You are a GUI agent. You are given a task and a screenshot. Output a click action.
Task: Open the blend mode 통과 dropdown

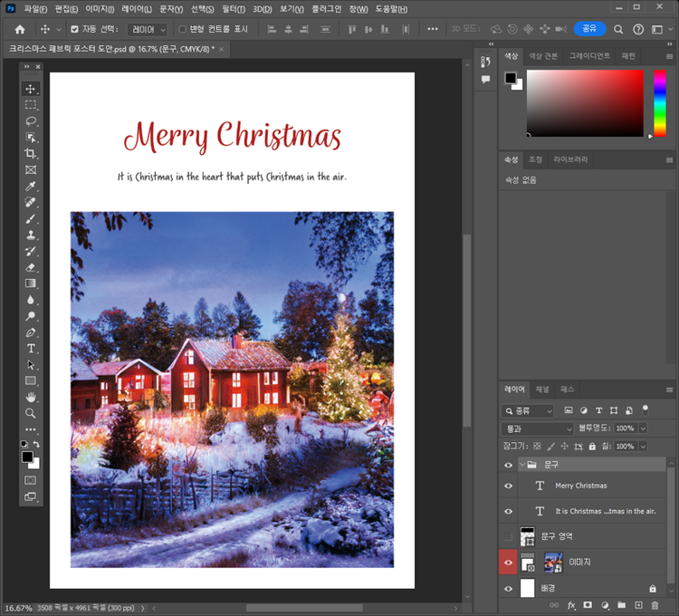click(x=539, y=428)
